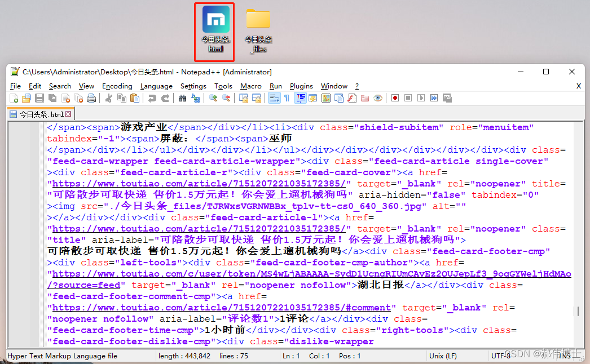Open the Language menu
Image resolution: width=590 pixels, height=364 pixels.
coord(156,86)
